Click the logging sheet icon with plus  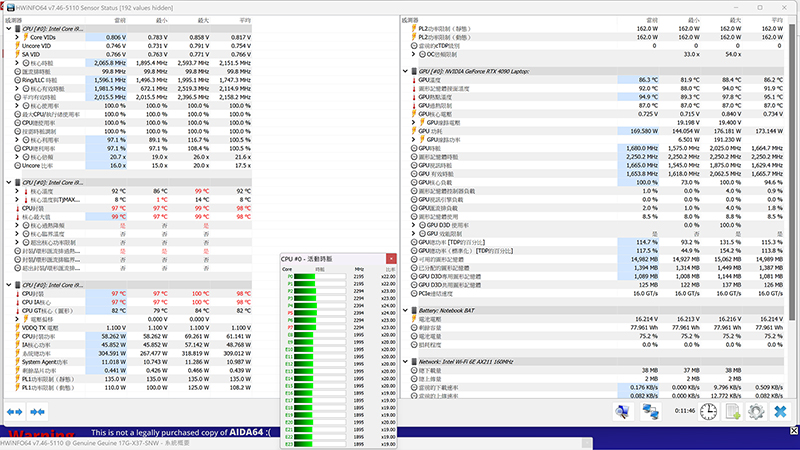tap(733, 412)
